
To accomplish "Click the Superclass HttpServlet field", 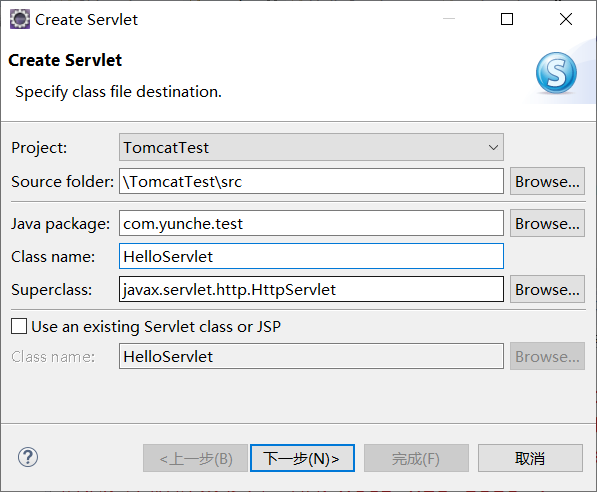I will (x=311, y=289).
